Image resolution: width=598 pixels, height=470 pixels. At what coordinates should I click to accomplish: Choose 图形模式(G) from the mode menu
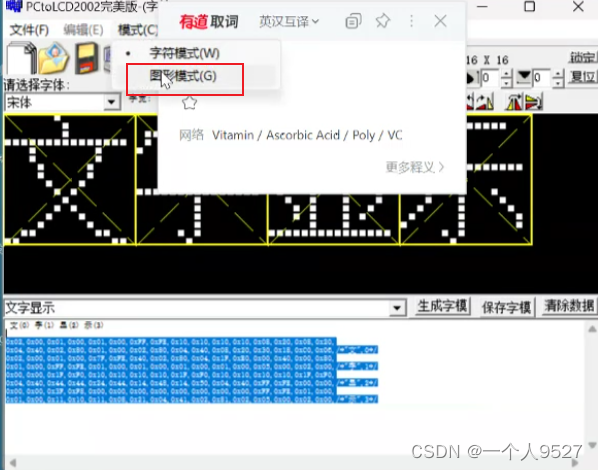pos(183,76)
